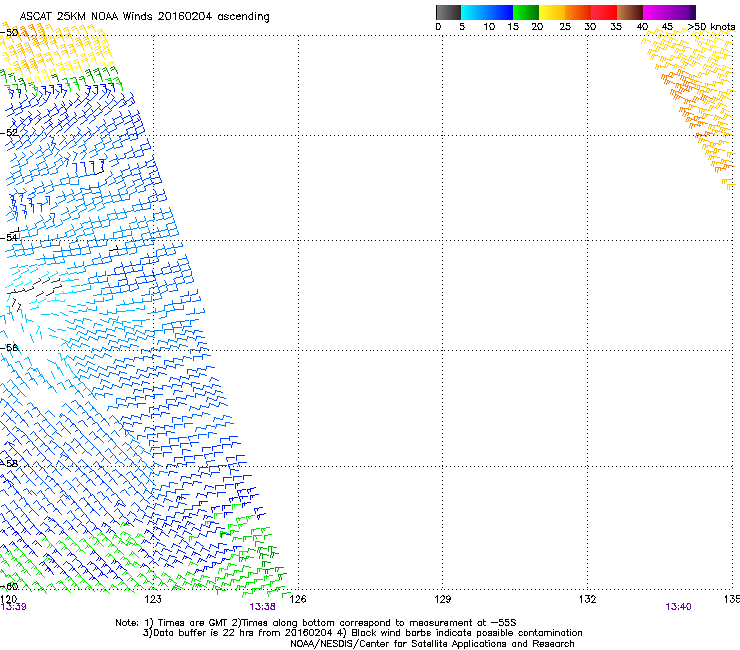Viewport: 740px width, 650px height.
Task: Click the purple '13:38' swath time label
Action: (x=262, y=607)
